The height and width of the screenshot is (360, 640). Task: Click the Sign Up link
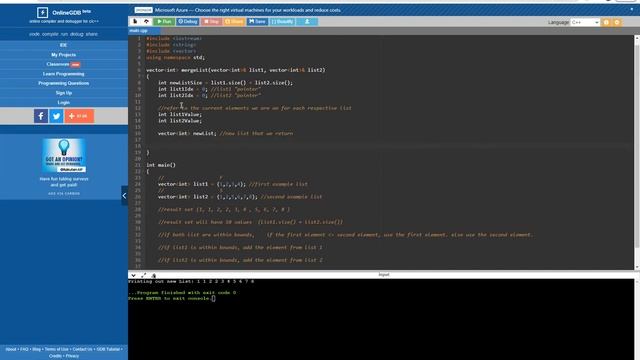(63, 93)
